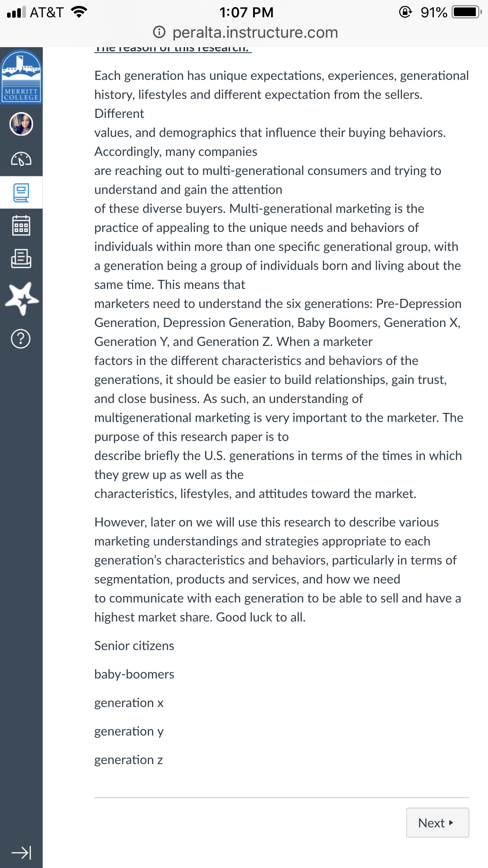Tap the Wi-Fi indicator in status bar

(x=79, y=12)
